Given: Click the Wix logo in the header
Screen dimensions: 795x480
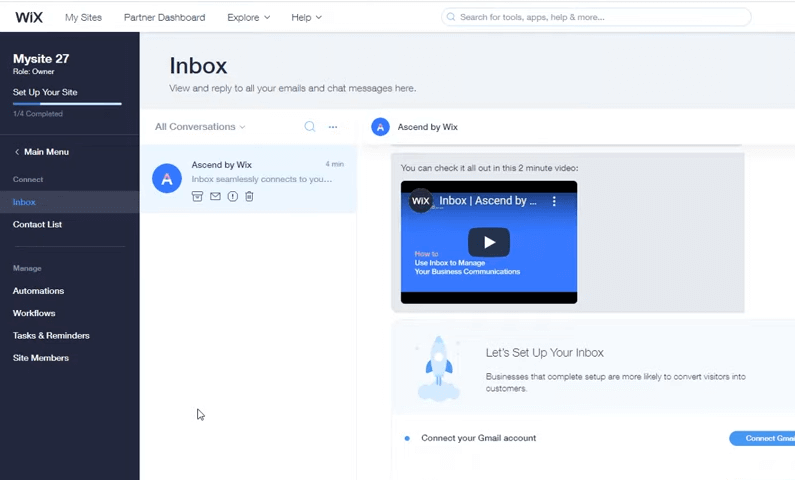Looking at the screenshot, I should (x=29, y=17).
